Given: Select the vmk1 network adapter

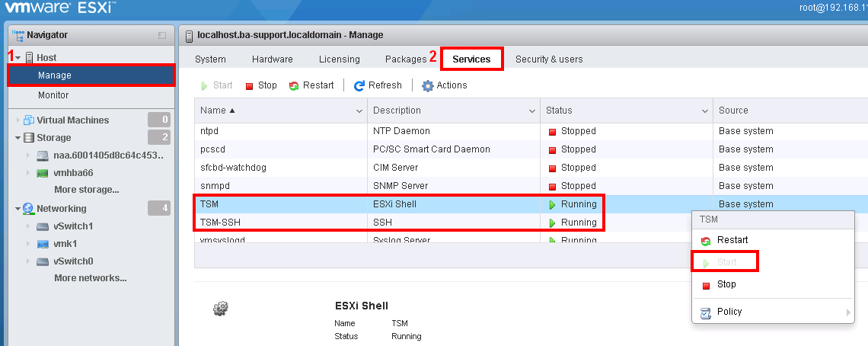Looking at the screenshot, I should click(65, 244).
